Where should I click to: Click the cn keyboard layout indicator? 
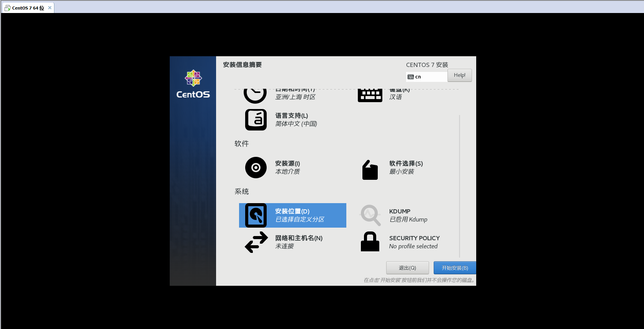(426, 77)
